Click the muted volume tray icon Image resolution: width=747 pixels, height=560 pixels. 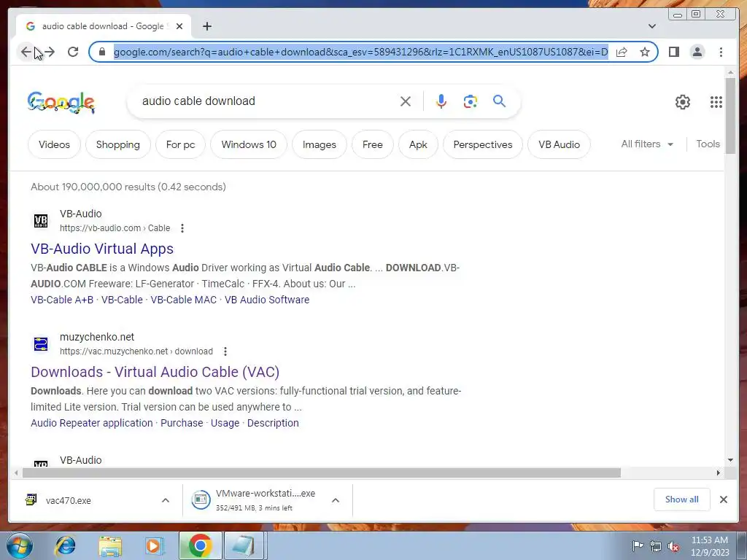(673, 546)
